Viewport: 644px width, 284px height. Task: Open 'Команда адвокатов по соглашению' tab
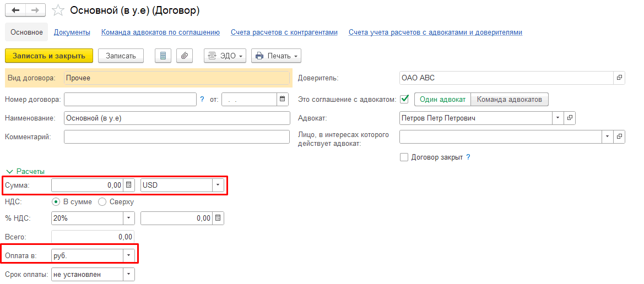160,32
